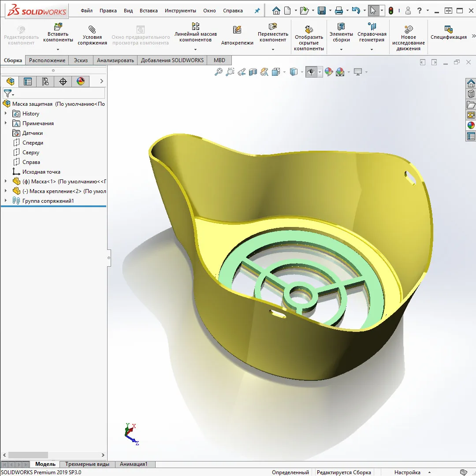The height and width of the screenshot is (476, 476).
Task: Open the ConfigurationManager tab icon
Action: [45, 81]
